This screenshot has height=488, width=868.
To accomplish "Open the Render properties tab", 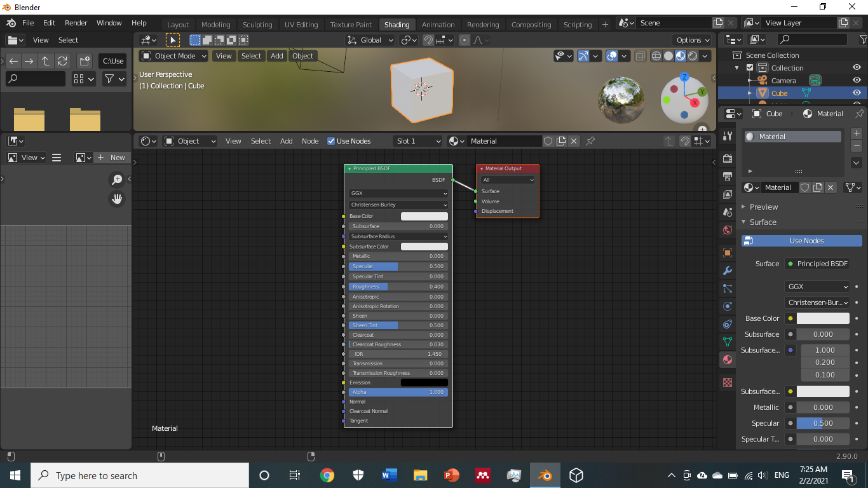I will (x=728, y=158).
